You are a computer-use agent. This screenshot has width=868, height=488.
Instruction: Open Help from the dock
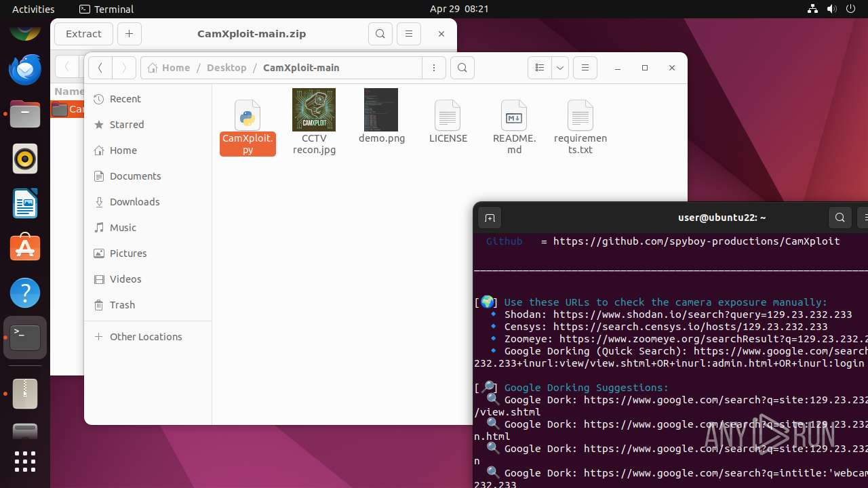coord(25,293)
